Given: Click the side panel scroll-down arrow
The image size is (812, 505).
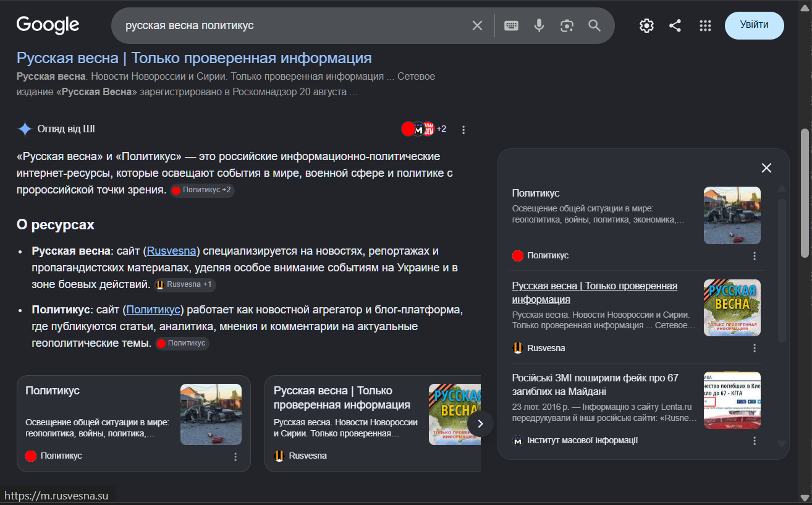Looking at the screenshot, I should (x=782, y=443).
